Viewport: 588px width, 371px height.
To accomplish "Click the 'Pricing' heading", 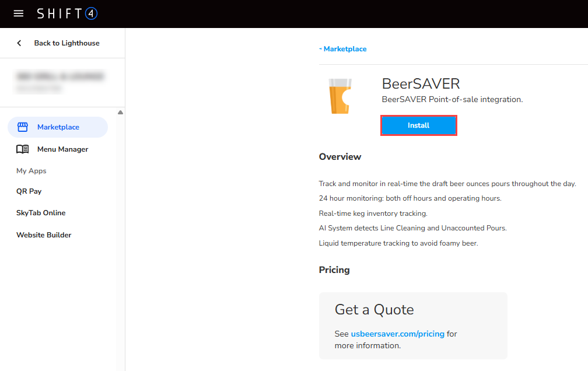I will (x=334, y=270).
